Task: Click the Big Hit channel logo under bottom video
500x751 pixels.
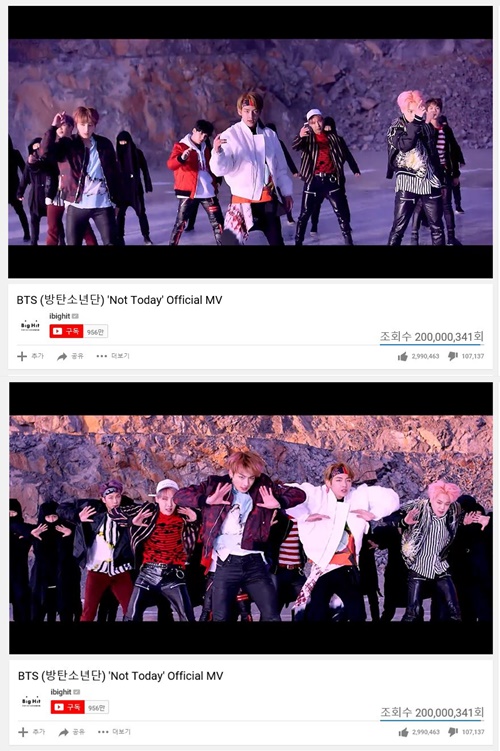Action: [x=31, y=702]
